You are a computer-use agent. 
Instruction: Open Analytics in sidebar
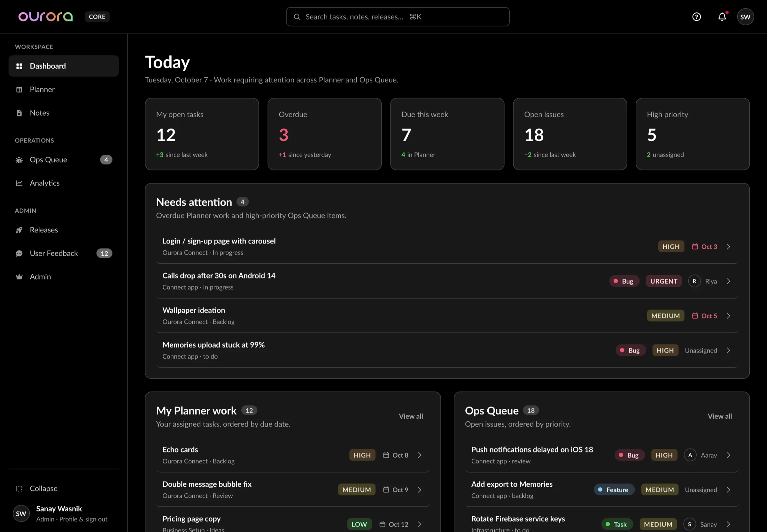pyautogui.click(x=63, y=183)
